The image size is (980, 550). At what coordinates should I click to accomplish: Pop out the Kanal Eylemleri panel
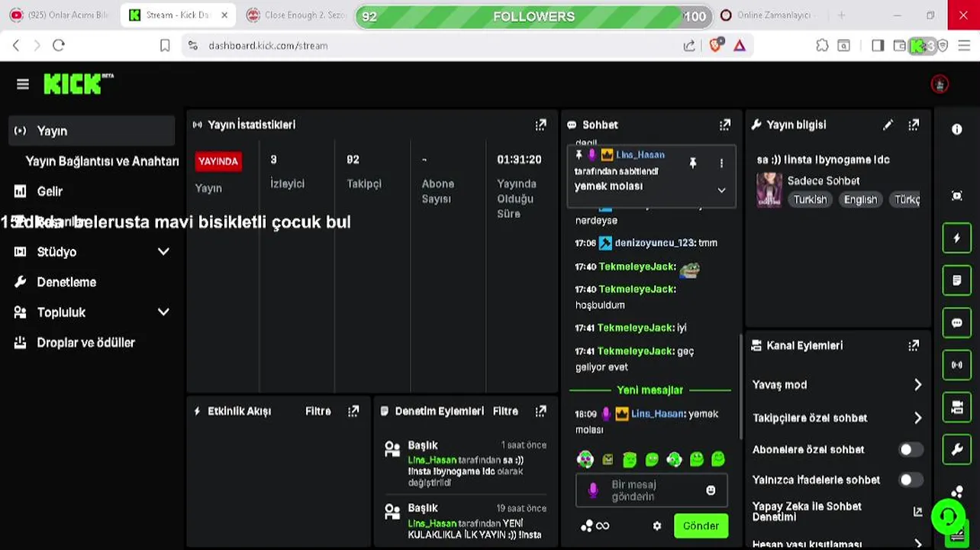pyautogui.click(x=914, y=345)
